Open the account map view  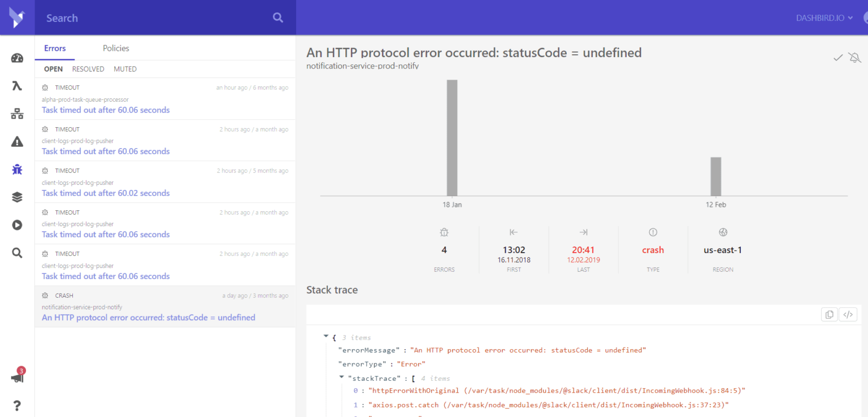[17, 114]
